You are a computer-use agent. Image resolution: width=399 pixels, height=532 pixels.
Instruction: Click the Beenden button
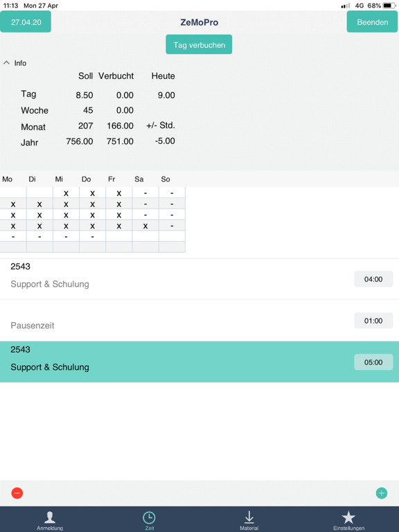click(x=372, y=21)
